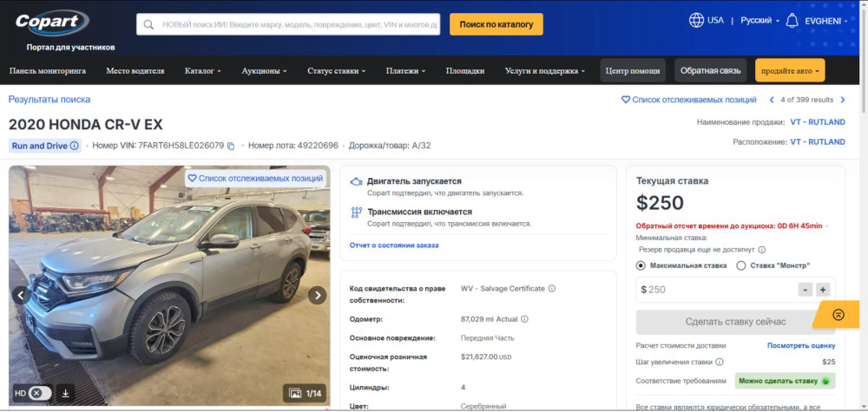This screenshot has width=868, height=412.
Task: Expand Каталог menu
Action: click(x=202, y=71)
